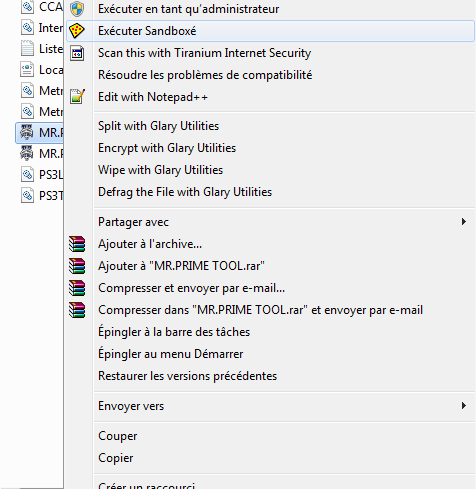The height and width of the screenshot is (489, 476).
Task: Click the PS3T file icon
Action: click(x=27, y=195)
